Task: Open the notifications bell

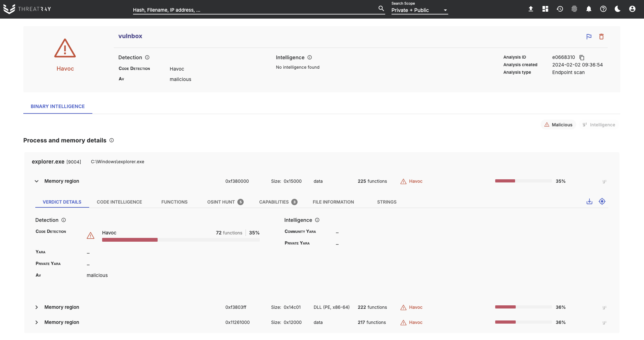Action: pyautogui.click(x=589, y=9)
